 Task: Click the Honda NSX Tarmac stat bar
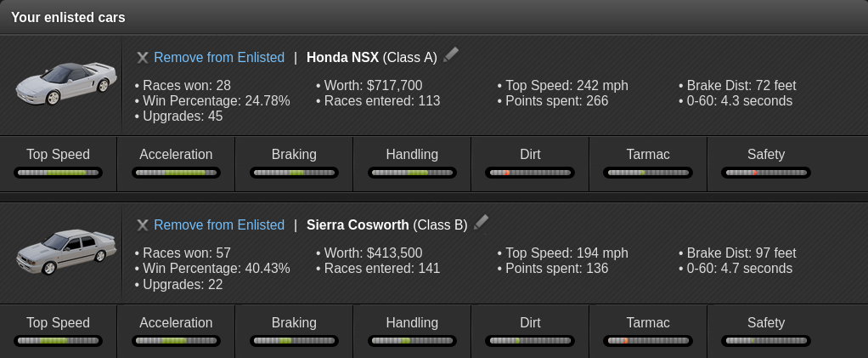click(x=648, y=173)
